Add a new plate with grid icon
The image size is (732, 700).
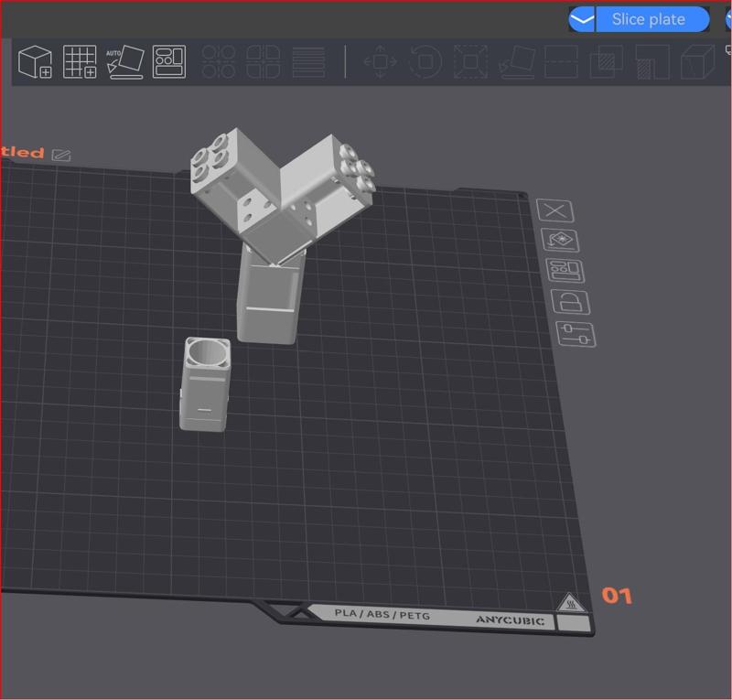[80, 61]
